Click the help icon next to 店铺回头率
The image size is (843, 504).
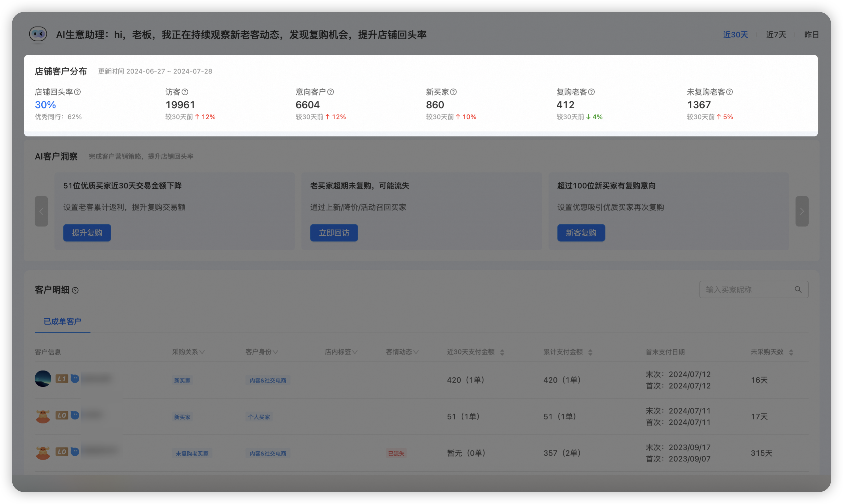[x=78, y=92]
